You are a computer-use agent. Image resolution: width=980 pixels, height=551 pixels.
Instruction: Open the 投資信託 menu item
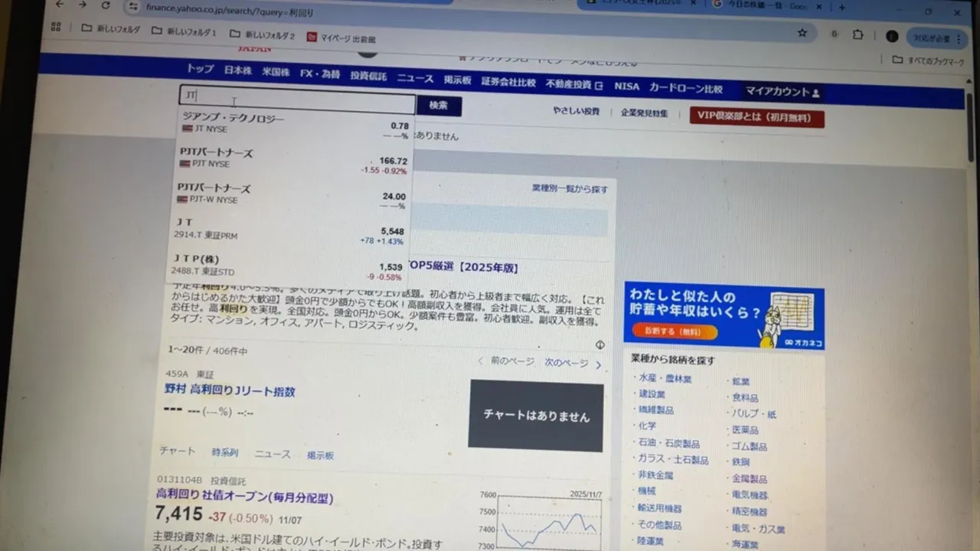tap(368, 76)
